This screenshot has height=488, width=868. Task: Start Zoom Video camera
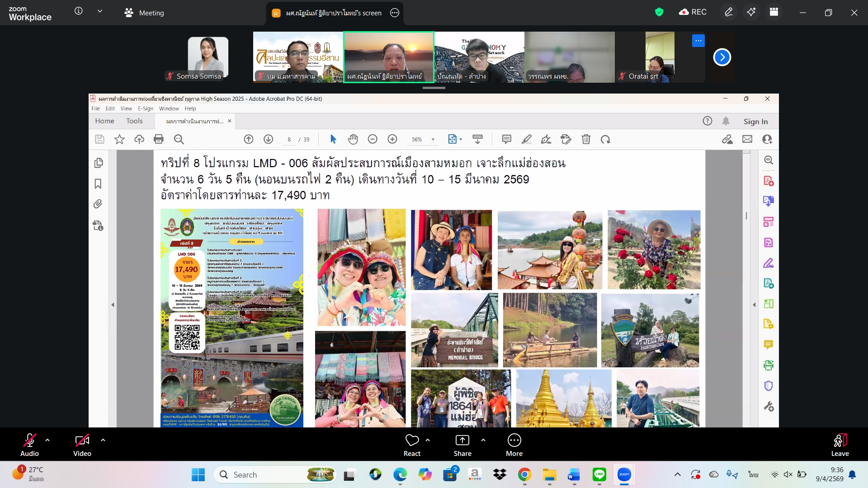[82, 441]
